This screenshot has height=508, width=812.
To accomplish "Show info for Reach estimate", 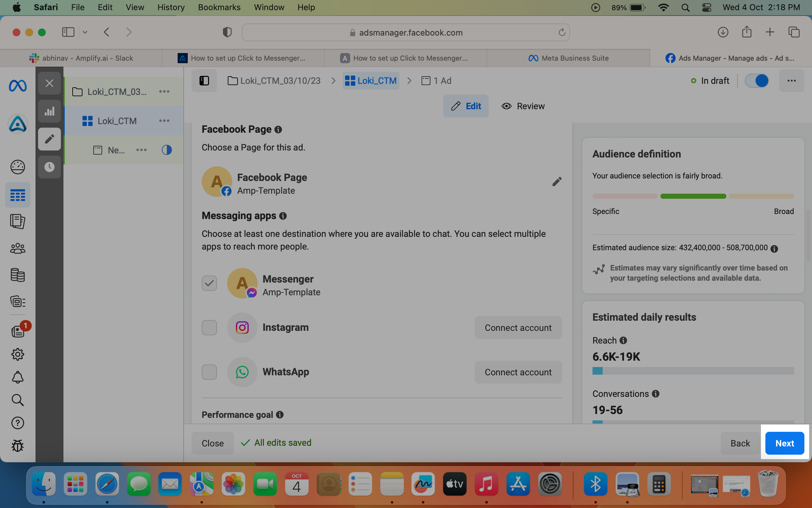I will [x=623, y=340].
